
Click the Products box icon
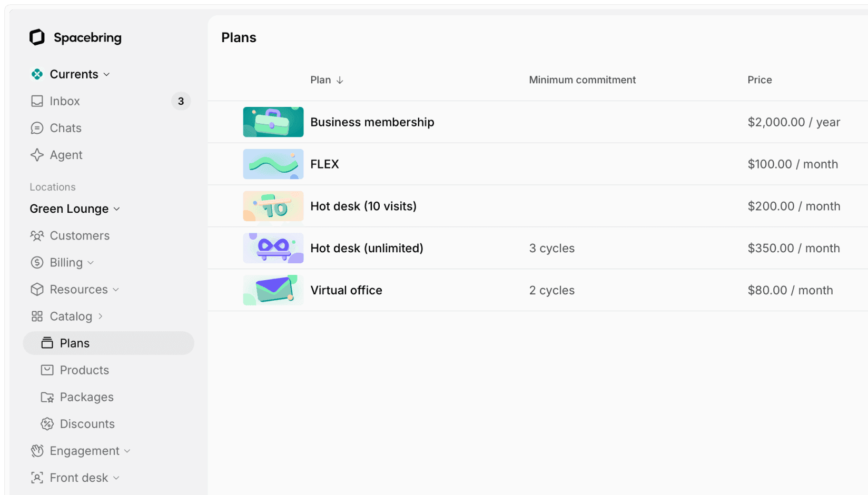[x=47, y=370]
